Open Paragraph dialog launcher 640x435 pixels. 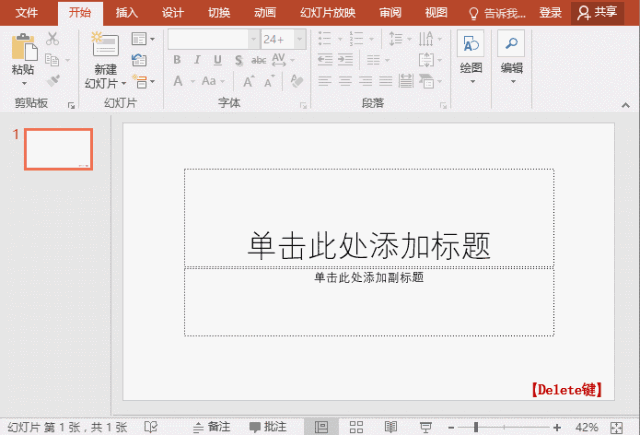click(443, 106)
